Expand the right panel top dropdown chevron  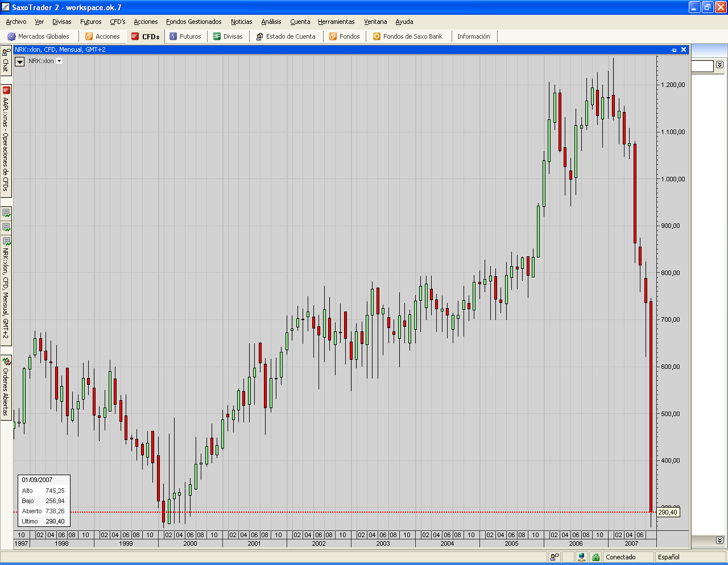click(x=719, y=65)
